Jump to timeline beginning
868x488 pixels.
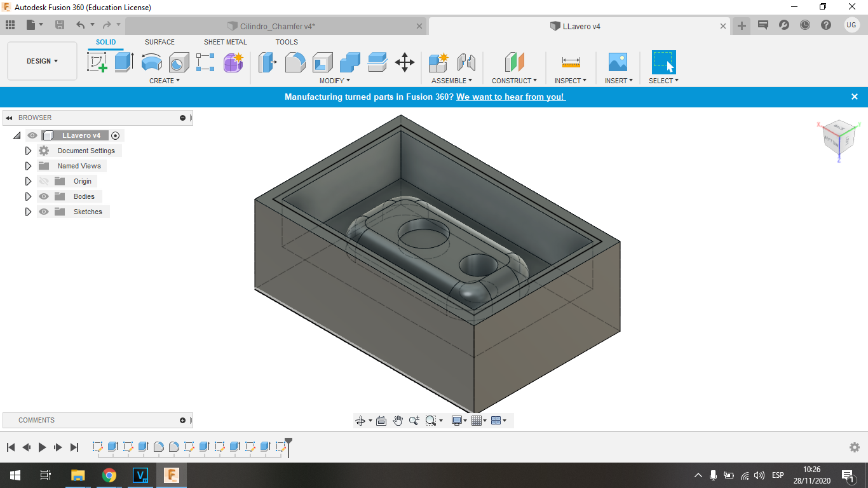11,447
